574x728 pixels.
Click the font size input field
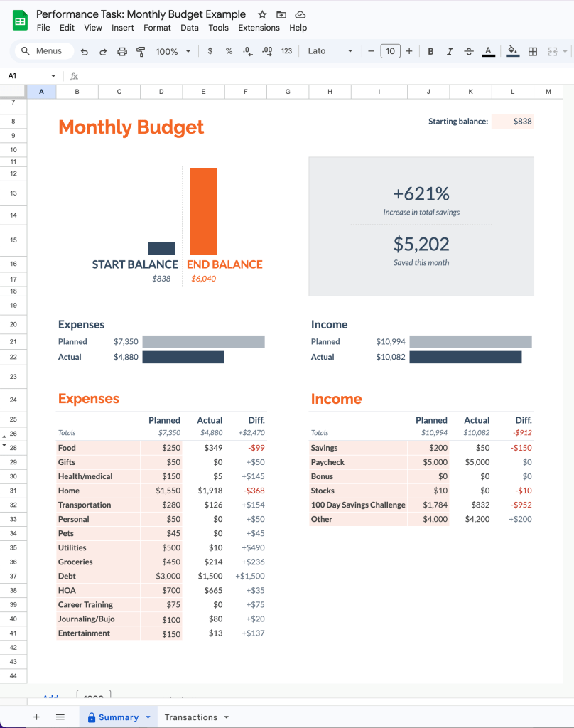390,51
